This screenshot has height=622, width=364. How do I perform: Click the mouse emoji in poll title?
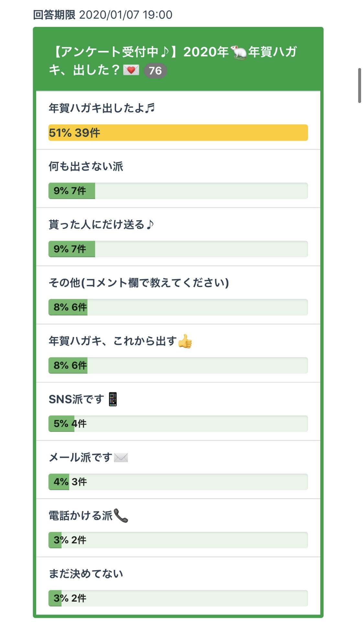pos(238,52)
